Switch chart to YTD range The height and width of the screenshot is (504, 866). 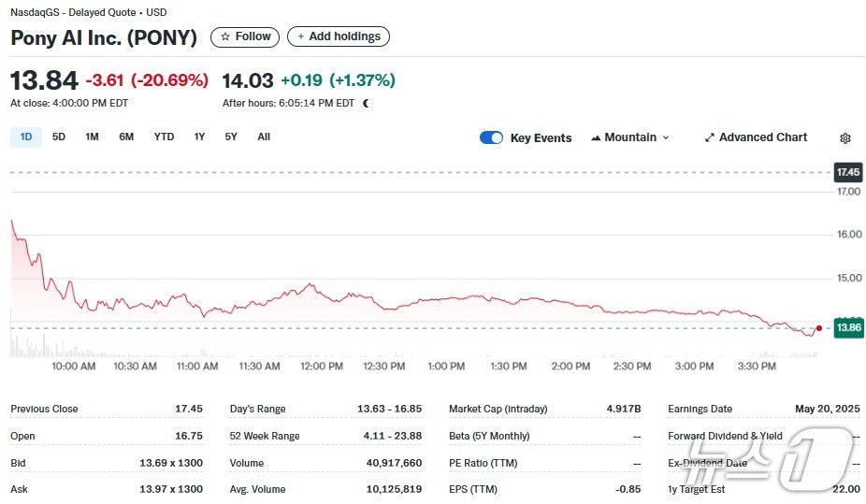[164, 137]
